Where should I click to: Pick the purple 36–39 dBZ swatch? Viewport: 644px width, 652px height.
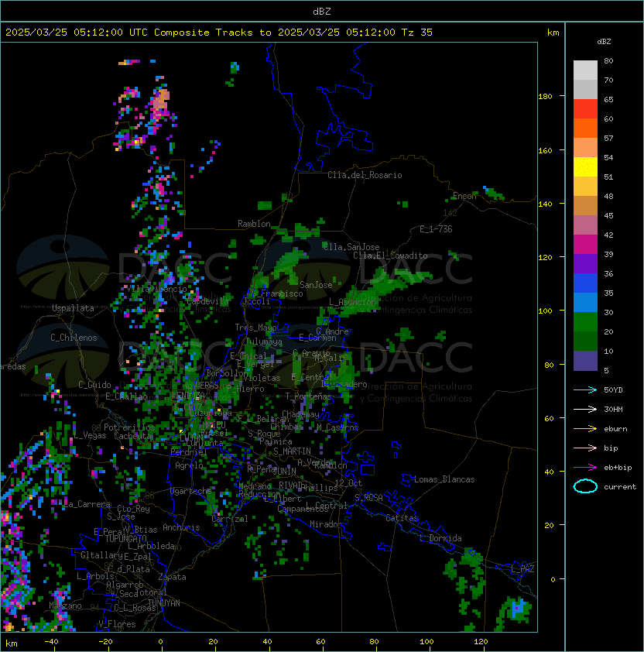click(585, 263)
